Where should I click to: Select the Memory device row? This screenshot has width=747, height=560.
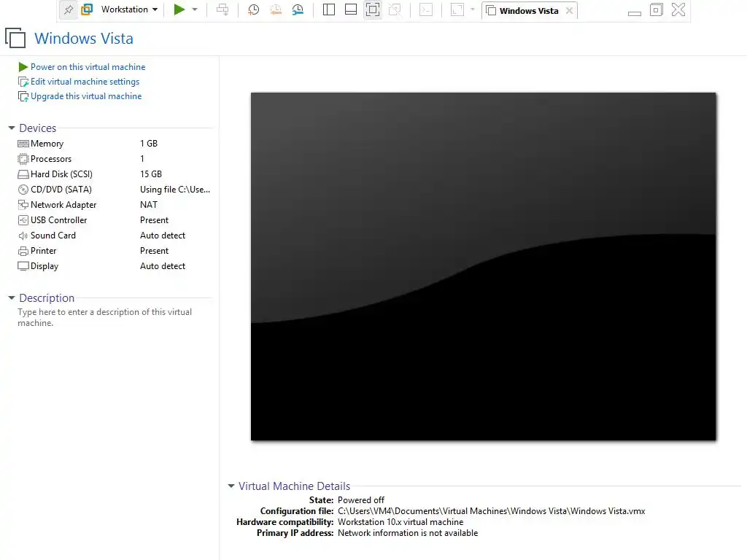point(115,144)
